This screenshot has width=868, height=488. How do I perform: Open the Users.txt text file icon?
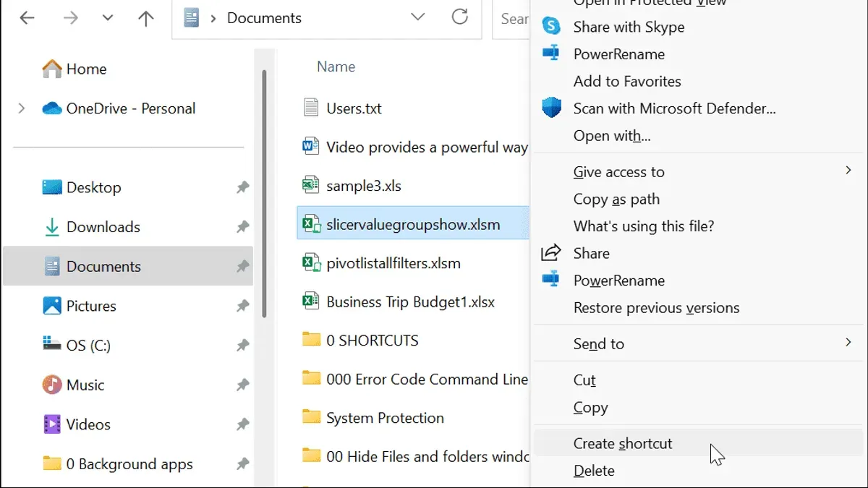coord(311,108)
